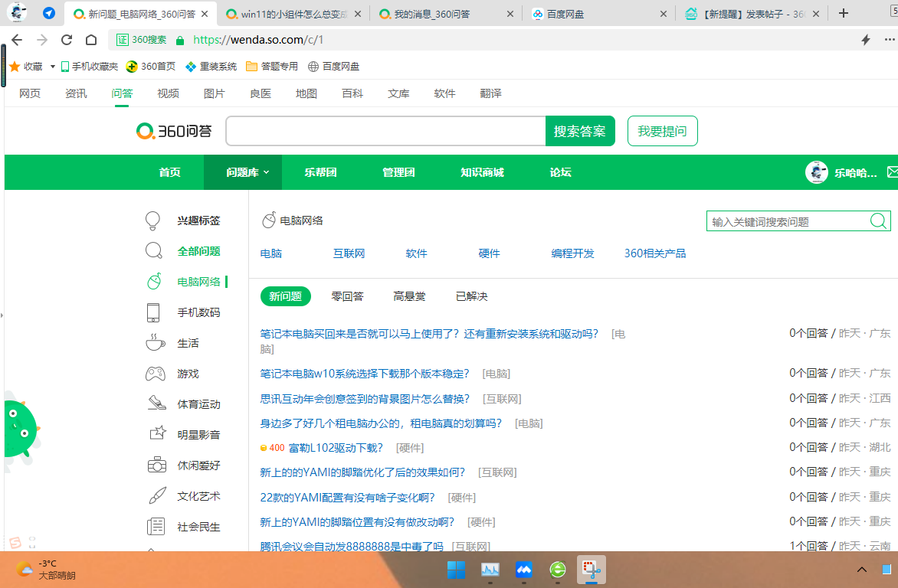Select the 休闲爱好 camera icon
Image resolution: width=898 pixels, height=588 pixels.
(156, 465)
